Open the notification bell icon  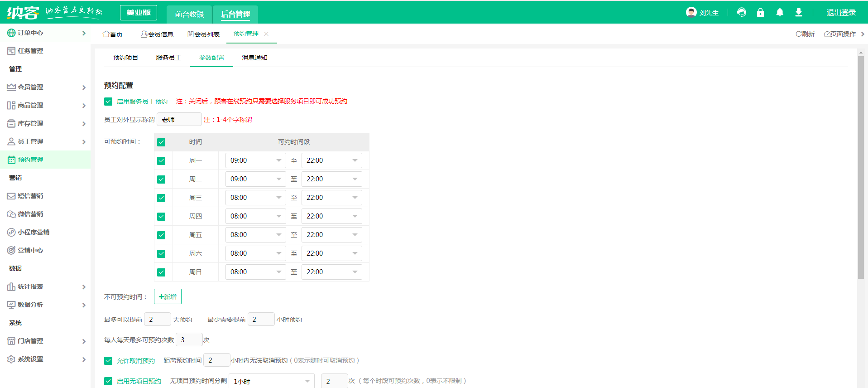point(779,12)
